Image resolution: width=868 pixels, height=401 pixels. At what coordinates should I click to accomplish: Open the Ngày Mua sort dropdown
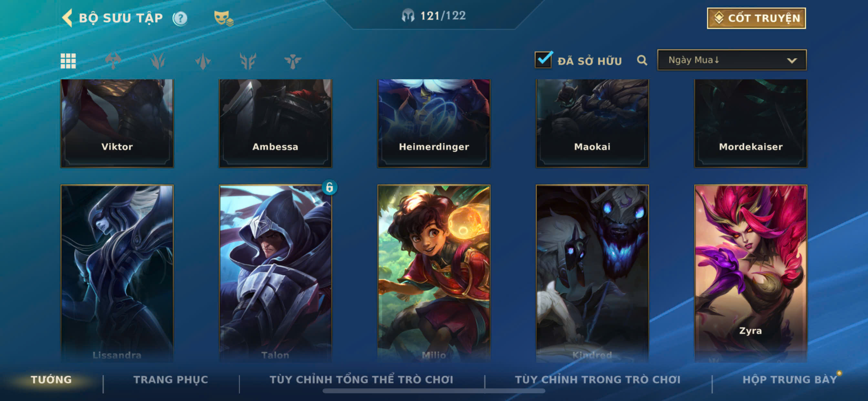pos(731,60)
